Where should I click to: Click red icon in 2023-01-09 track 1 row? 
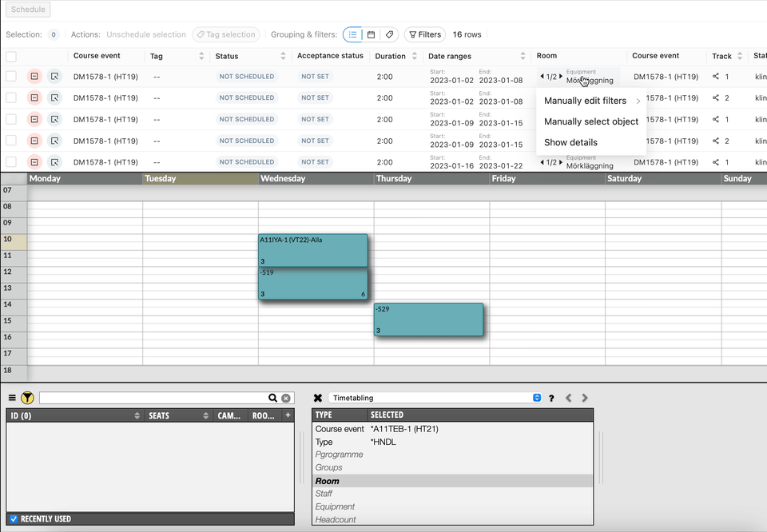tap(34, 119)
